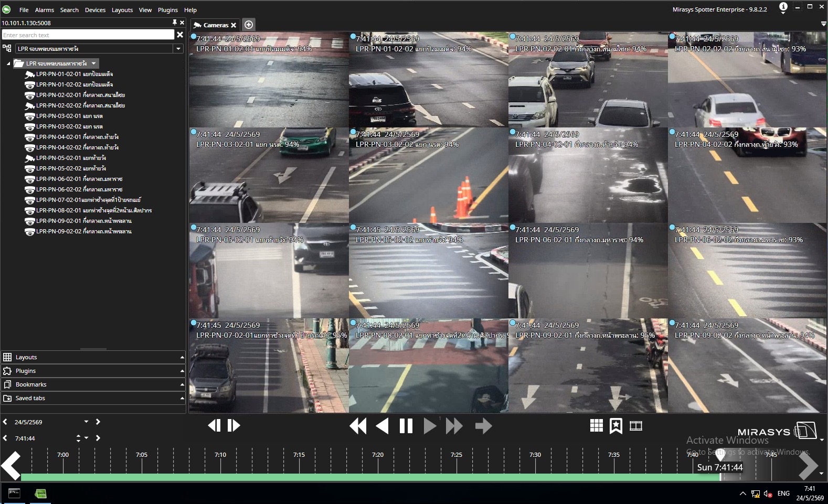The width and height of the screenshot is (828, 504).
Task: Click the ENG language indicator in taskbar
Action: [783, 494]
